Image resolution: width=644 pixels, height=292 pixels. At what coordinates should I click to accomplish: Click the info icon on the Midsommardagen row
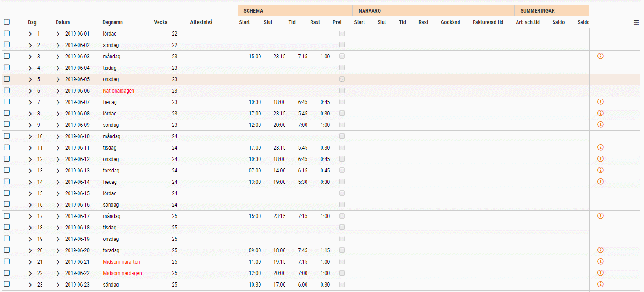coord(601,273)
